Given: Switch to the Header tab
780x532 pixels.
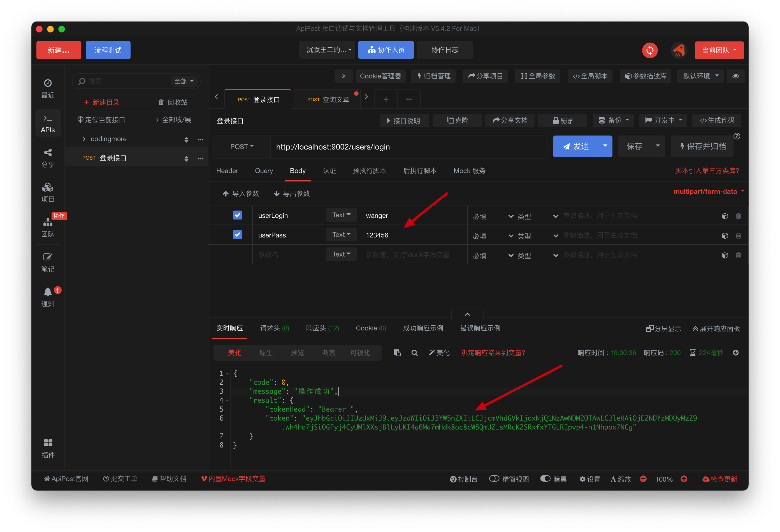Looking at the screenshot, I should coord(227,171).
